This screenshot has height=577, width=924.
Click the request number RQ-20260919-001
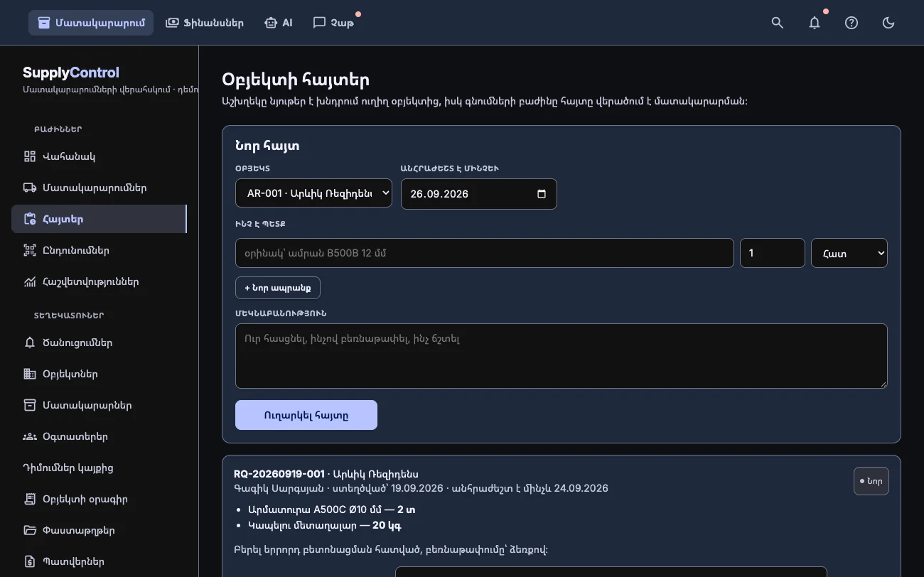click(279, 474)
